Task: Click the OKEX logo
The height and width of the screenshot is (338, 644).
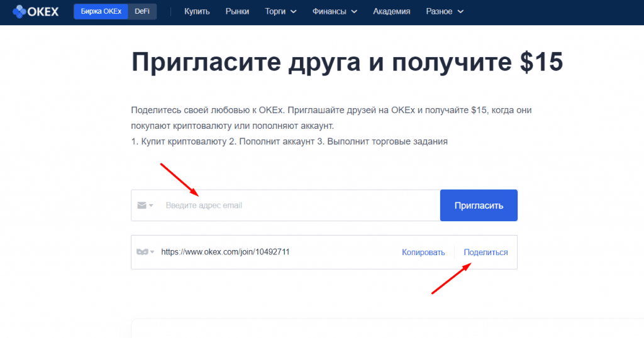Action: [x=35, y=11]
